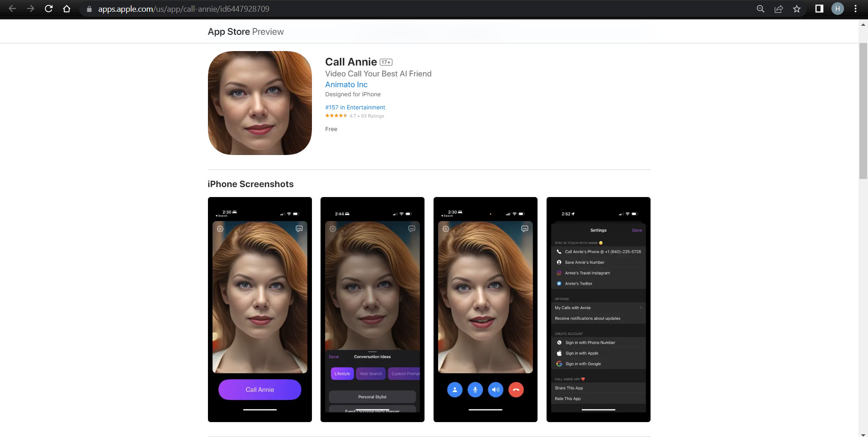Click chat bubble icon in third screenshot
868x437 pixels.
pyautogui.click(x=524, y=229)
